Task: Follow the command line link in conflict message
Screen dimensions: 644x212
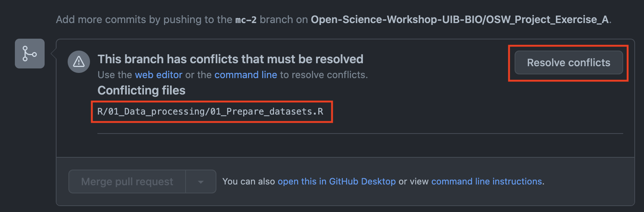Action: coord(245,75)
